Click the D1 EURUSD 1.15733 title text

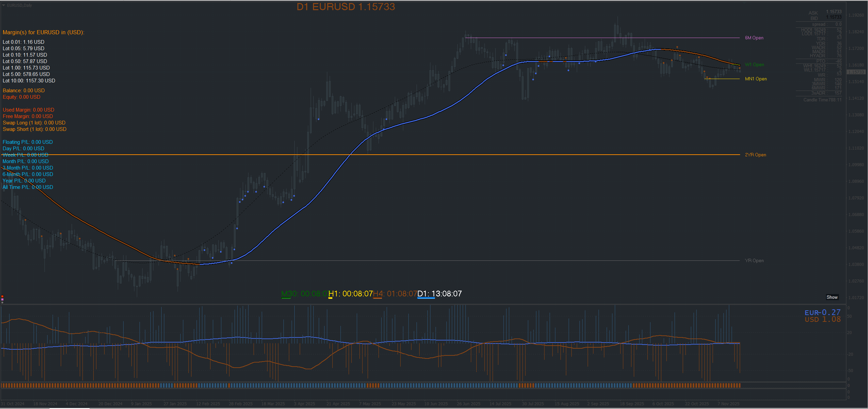click(x=346, y=7)
